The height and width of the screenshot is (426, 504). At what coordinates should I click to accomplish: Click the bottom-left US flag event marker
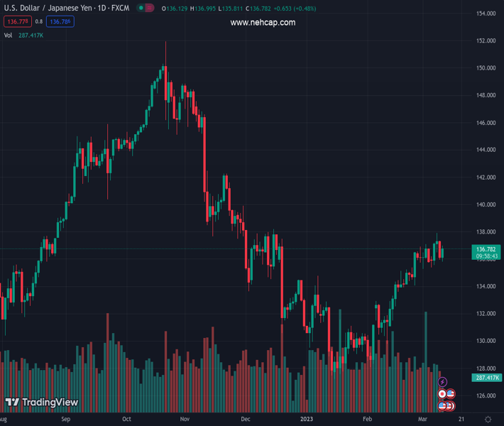(442, 405)
